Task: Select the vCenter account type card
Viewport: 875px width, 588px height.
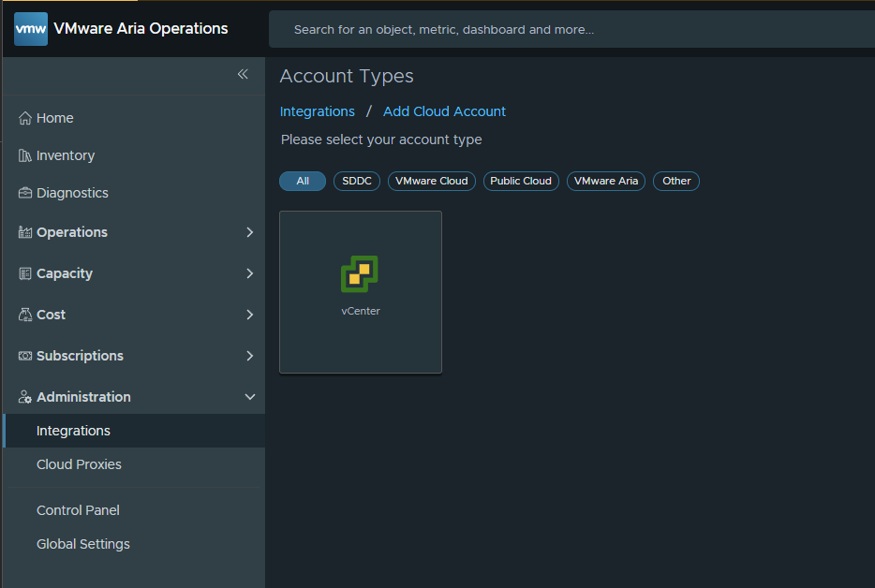Action: click(361, 292)
